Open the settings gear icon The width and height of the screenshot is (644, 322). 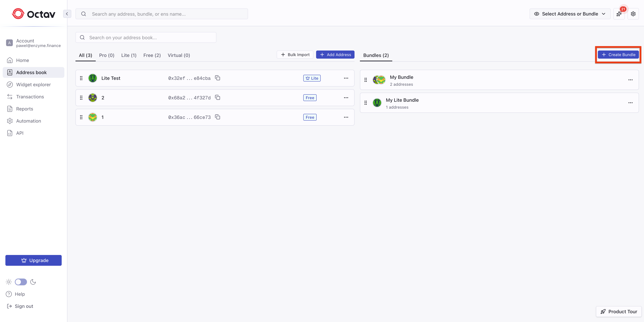tap(633, 14)
